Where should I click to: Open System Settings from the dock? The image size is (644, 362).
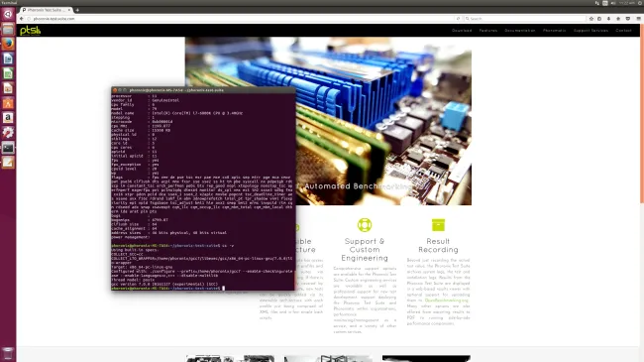8,133
